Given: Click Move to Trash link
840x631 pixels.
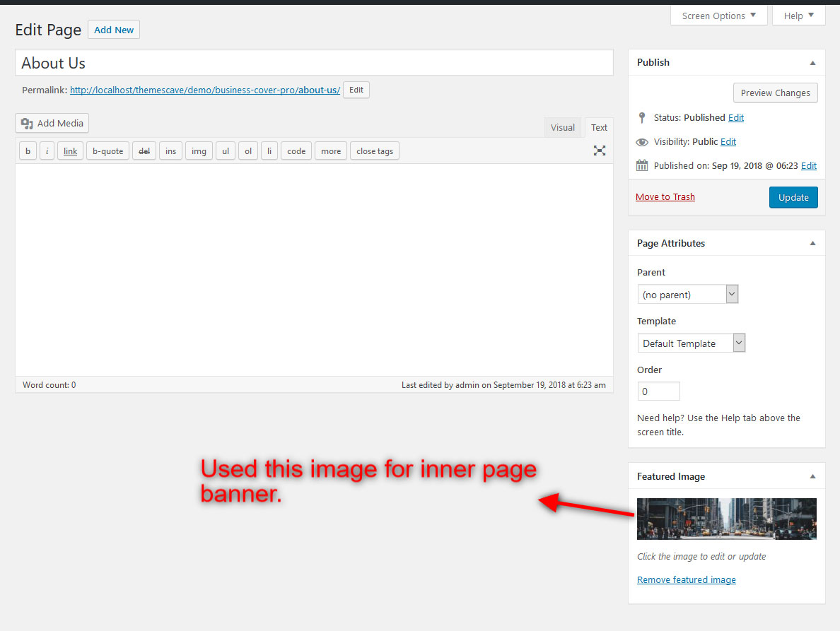Looking at the screenshot, I should (665, 197).
